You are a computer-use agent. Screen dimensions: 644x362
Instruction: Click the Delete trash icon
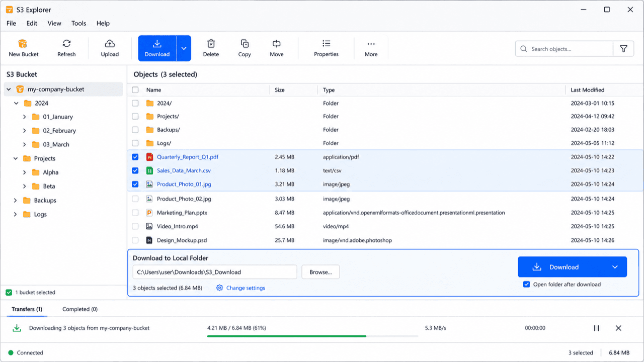211,44
